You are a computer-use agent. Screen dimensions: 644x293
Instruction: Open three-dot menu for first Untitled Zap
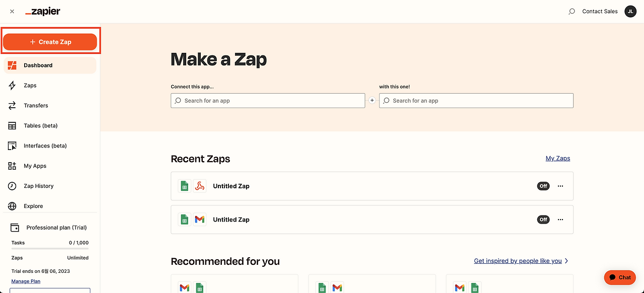(560, 186)
